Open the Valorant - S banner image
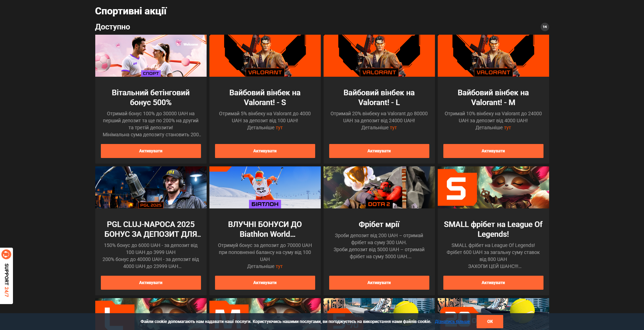The width and height of the screenshot is (644, 330). coord(265,56)
